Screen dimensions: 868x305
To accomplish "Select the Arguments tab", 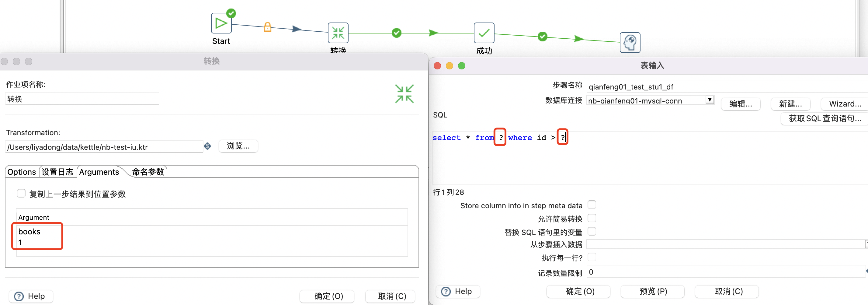I will [x=99, y=172].
